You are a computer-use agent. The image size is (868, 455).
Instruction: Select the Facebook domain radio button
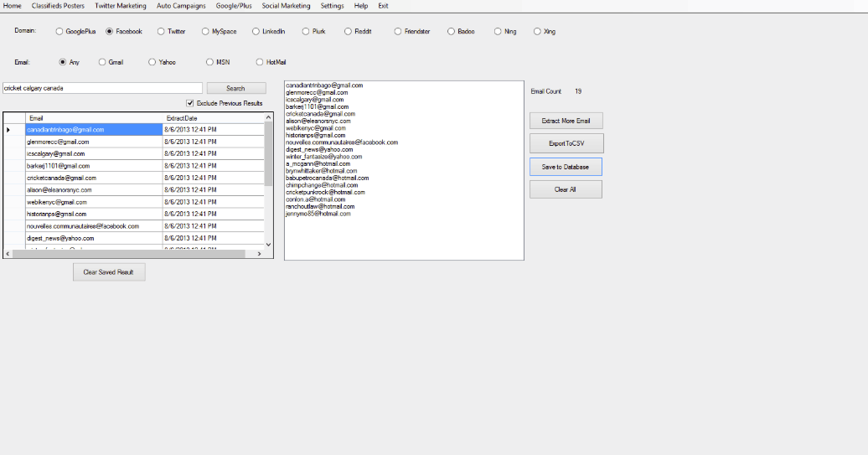(110, 32)
